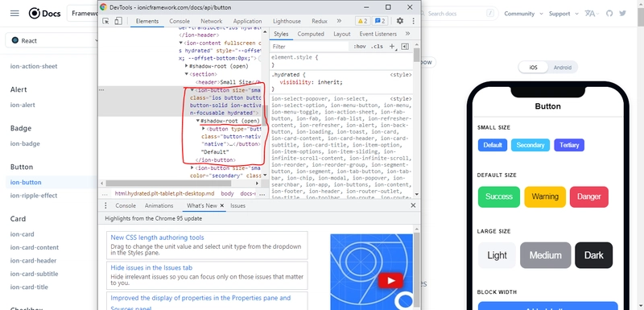Open the Redux panel

(320, 21)
